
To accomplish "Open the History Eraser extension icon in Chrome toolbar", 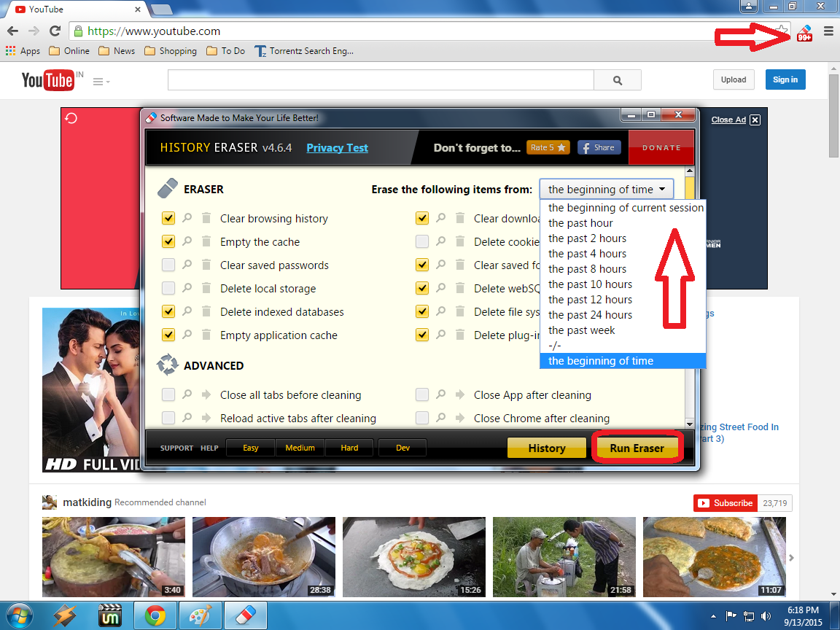I will coord(804,33).
